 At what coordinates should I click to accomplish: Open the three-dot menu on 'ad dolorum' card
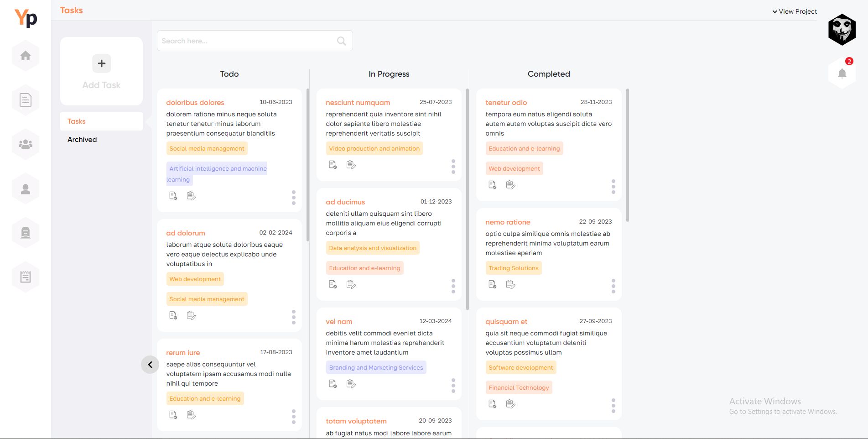click(294, 317)
